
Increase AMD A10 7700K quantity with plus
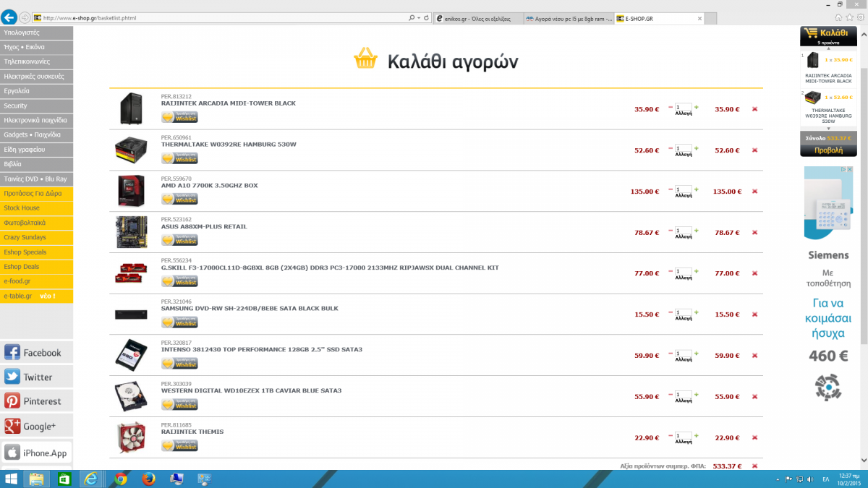697,189
